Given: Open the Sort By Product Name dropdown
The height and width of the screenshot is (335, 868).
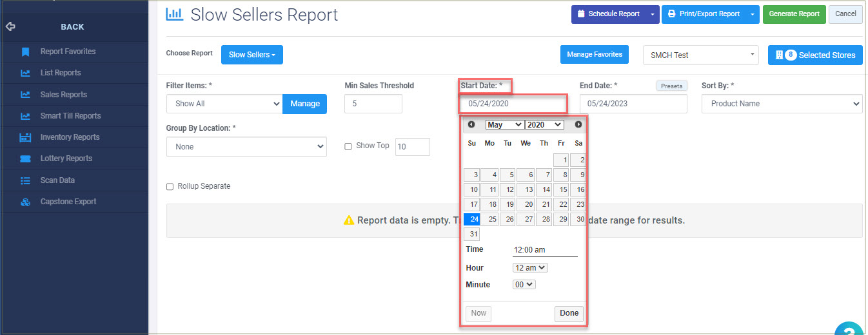Looking at the screenshot, I should pos(782,104).
